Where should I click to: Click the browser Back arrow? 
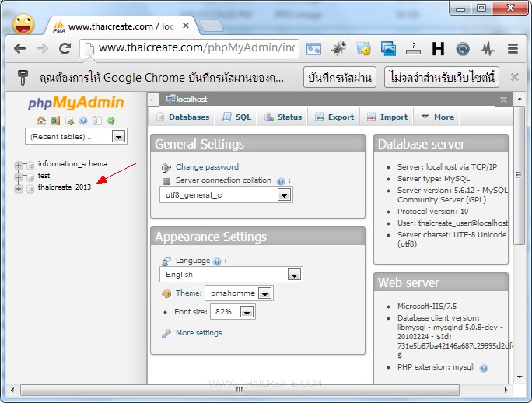(20, 49)
